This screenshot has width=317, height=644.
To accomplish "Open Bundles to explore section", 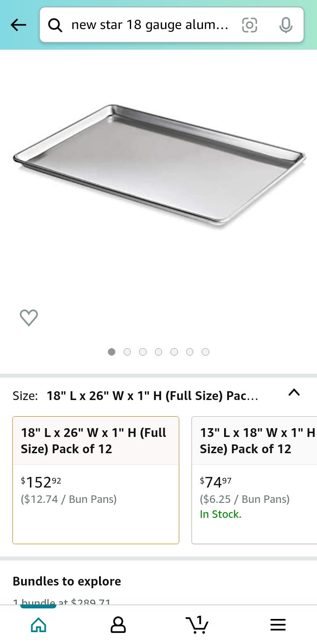I will pyautogui.click(x=67, y=581).
